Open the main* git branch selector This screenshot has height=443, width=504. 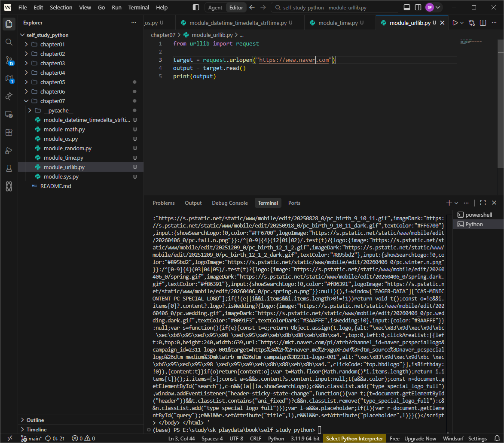pyautogui.click(x=31, y=439)
